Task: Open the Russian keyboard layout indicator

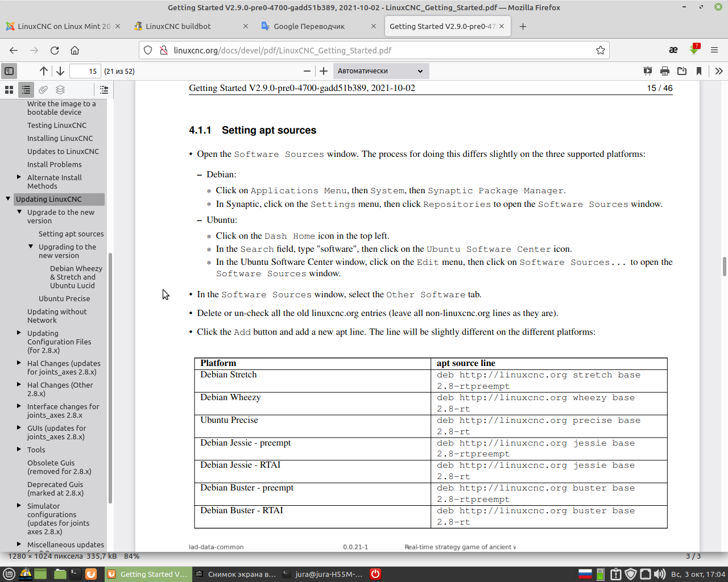Action: (585, 574)
